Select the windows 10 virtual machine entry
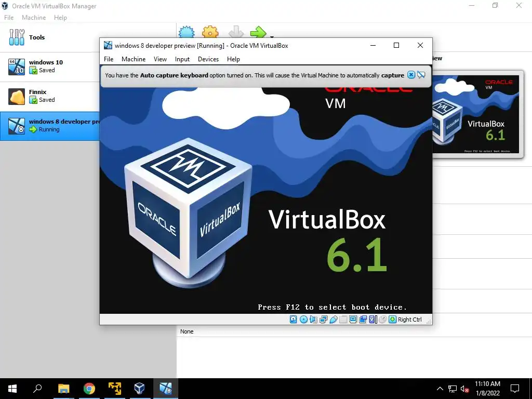This screenshot has width=532, height=399. 49,66
